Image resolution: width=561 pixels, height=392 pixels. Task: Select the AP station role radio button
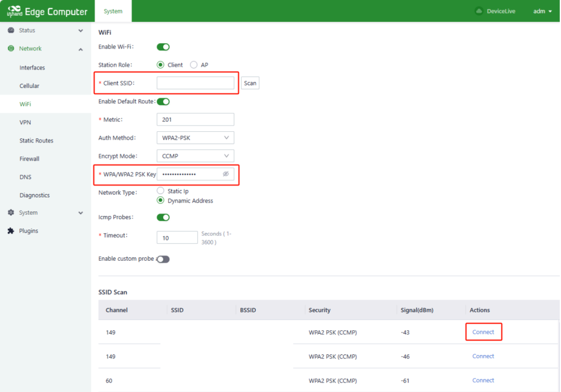coord(194,65)
